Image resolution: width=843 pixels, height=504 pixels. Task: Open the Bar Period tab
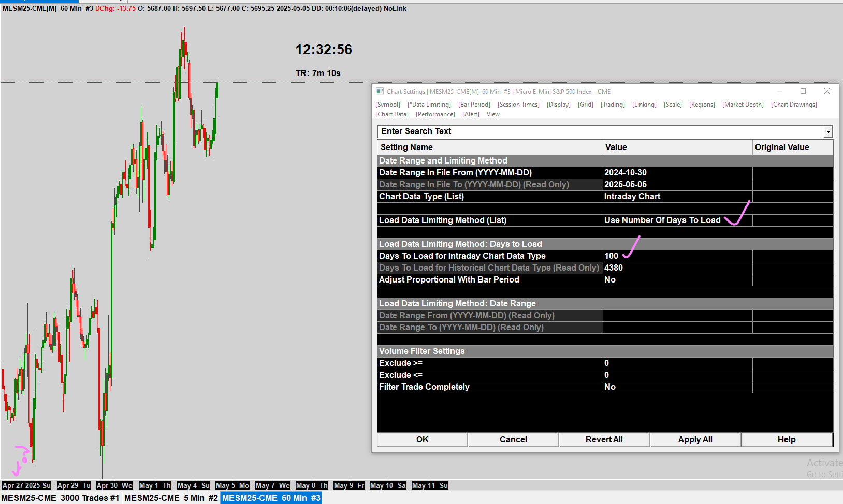[474, 105]
